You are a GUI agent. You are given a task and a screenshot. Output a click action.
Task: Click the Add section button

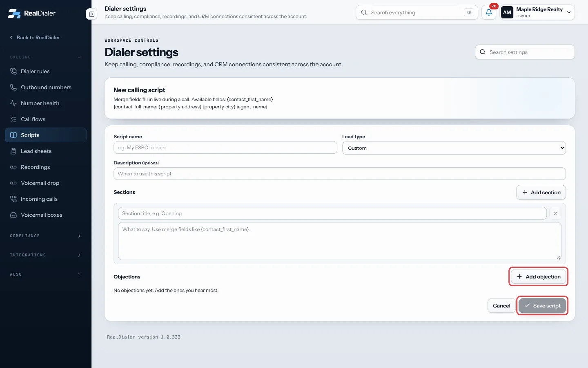pos(541,192)
